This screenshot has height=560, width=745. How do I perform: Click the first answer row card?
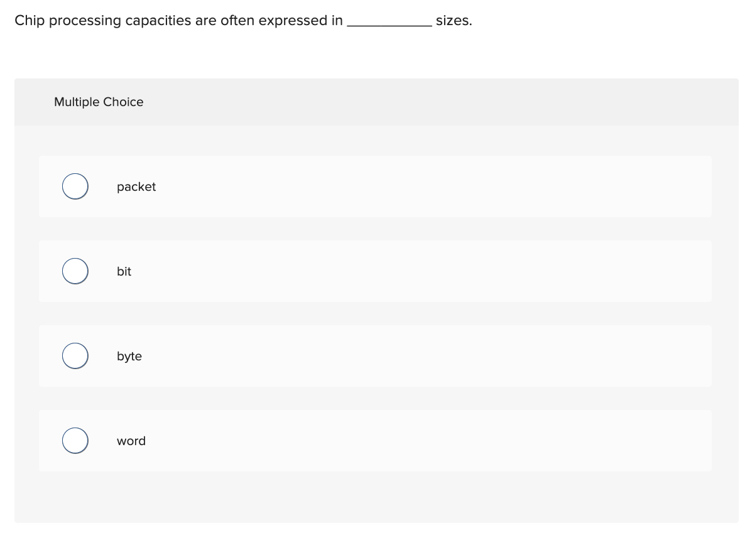click(375, 186)
